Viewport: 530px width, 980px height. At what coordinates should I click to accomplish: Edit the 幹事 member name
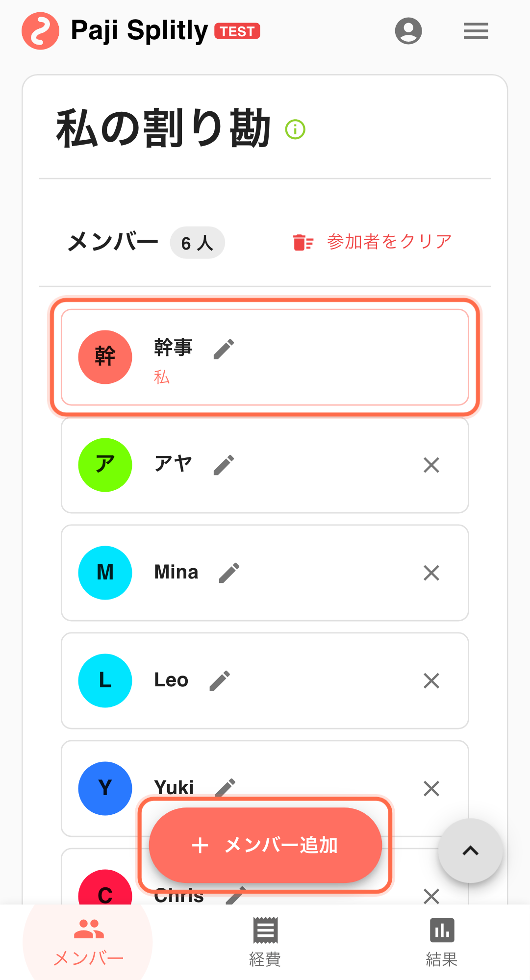point(224,349)
